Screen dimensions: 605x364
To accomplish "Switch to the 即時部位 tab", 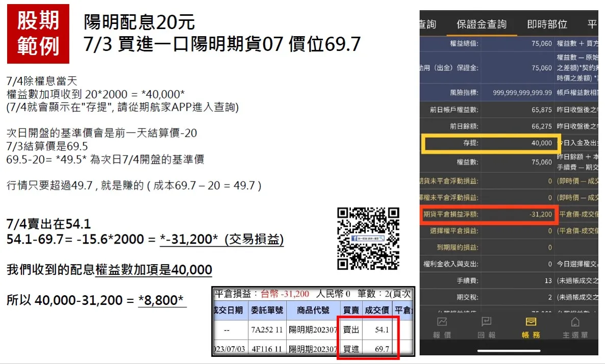I will [547, 24].
